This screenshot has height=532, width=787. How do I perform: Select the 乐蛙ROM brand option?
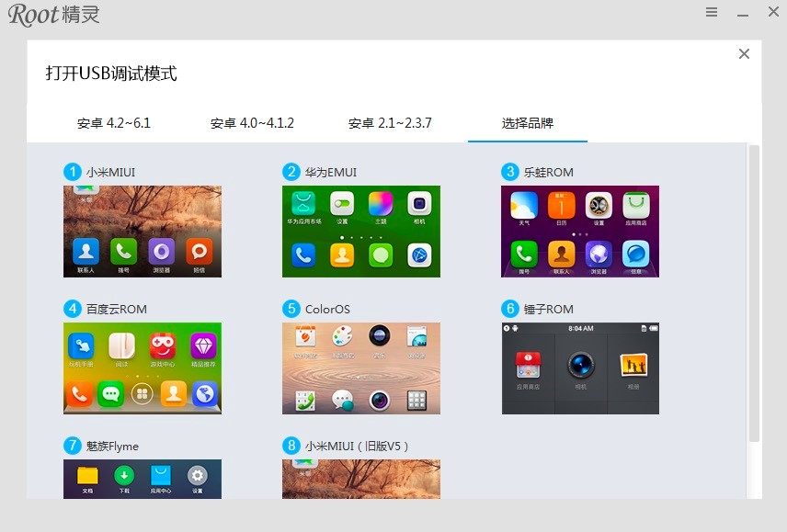point(579,230)
